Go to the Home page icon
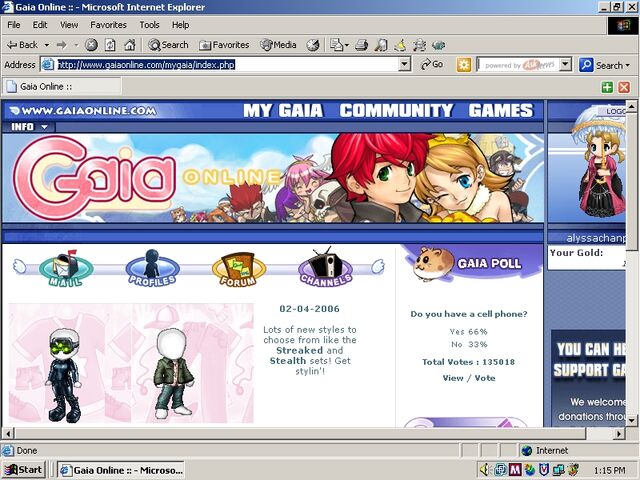The image size is (640, 480). pos(130,45)
